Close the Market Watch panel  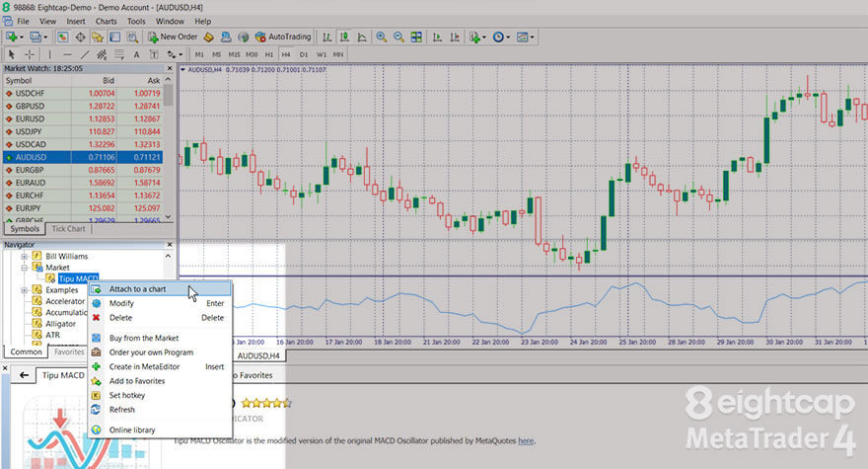tap(170, 68)
